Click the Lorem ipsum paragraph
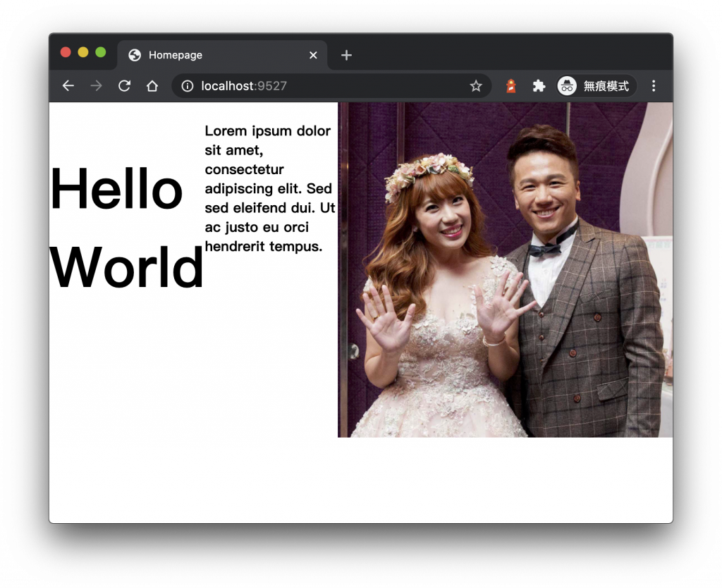 (270, 189)
